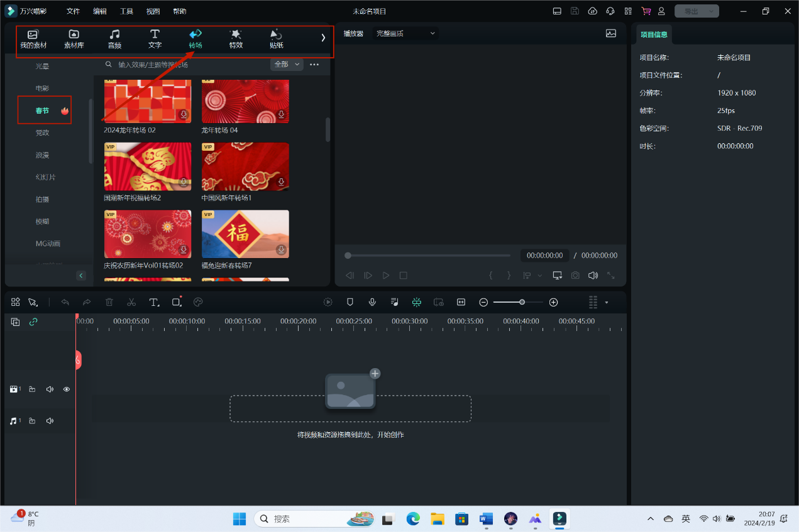Open the 特效 (Effects) panel
The image size is (799, 532).
coord(236,39)
